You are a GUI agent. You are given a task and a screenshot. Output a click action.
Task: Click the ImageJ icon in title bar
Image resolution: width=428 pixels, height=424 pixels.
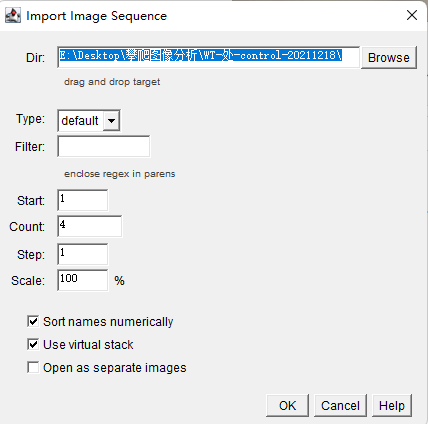13,15
